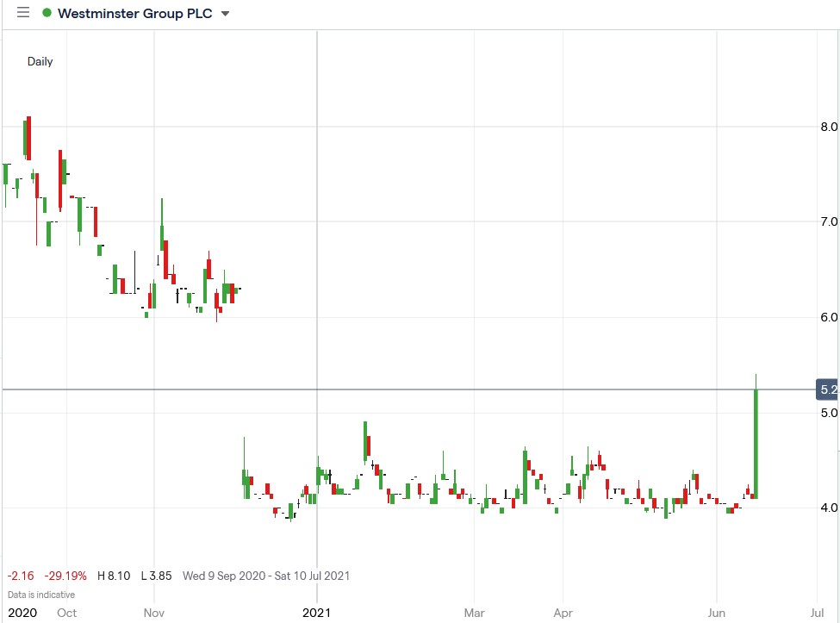The height and width of the screenshot is (623, 840).
Task: Click the 4.0 price axis label
Action: point(827,508)
